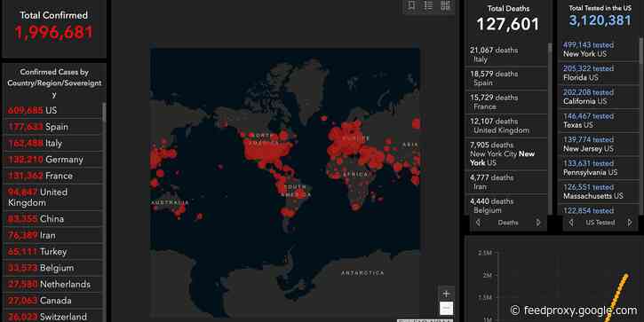Select Germany in confirmed cases list
This screenshot has width=644, height=322.
[53, 160]
